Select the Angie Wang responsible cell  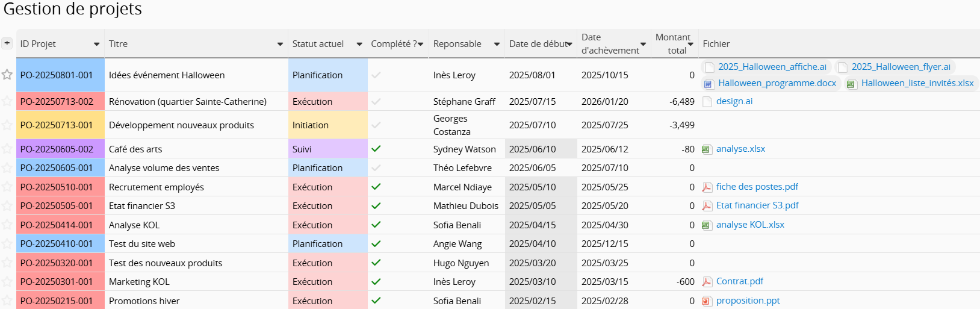(x=467, y=244)
